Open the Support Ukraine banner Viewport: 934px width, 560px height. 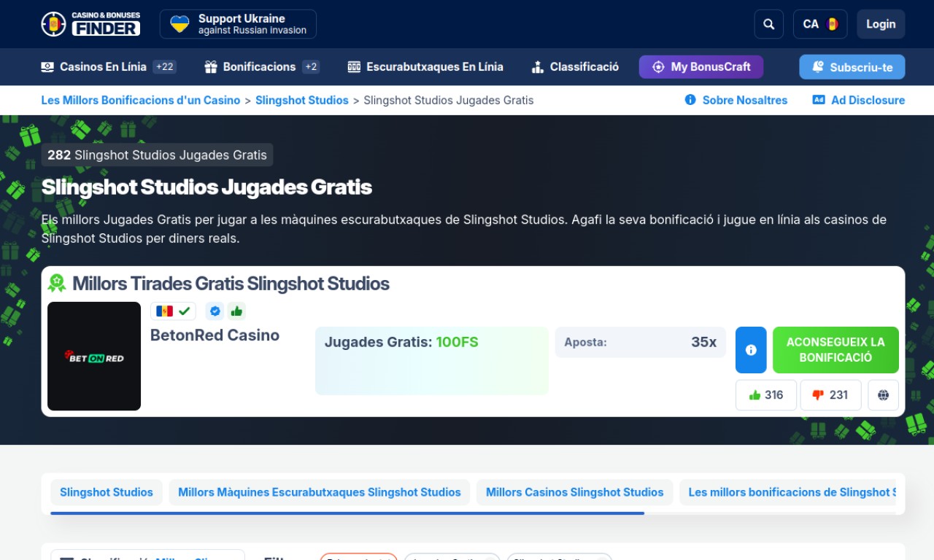tap(238, 24)
